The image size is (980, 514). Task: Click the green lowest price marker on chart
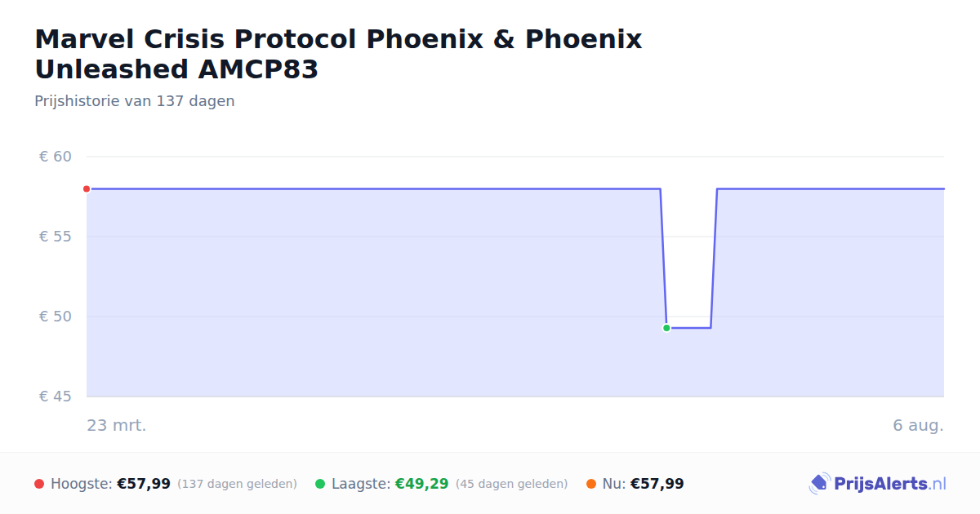(666, 328)
